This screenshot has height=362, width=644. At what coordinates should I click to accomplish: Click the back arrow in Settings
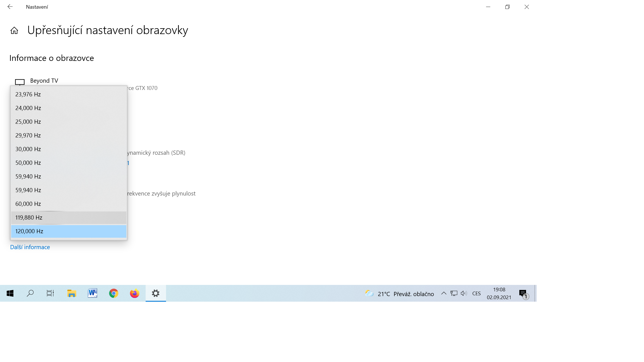coord(10,7)
